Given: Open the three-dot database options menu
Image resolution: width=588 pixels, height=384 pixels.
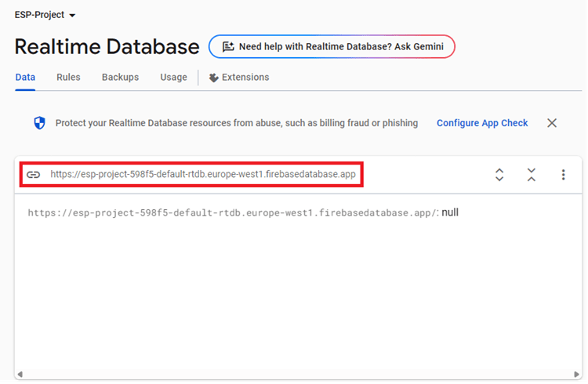Looking at the screenshot, I should coord(563,175).
